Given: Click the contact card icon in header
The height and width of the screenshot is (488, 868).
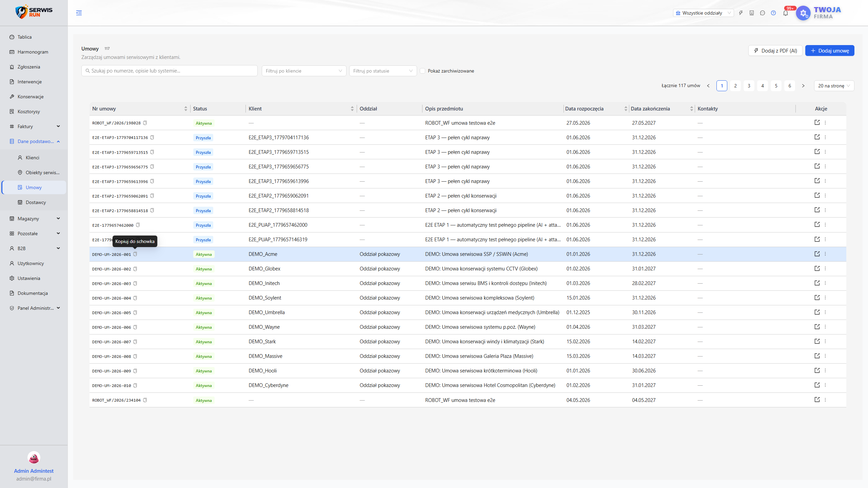Looking at the screenshot, I should point(752,13).
